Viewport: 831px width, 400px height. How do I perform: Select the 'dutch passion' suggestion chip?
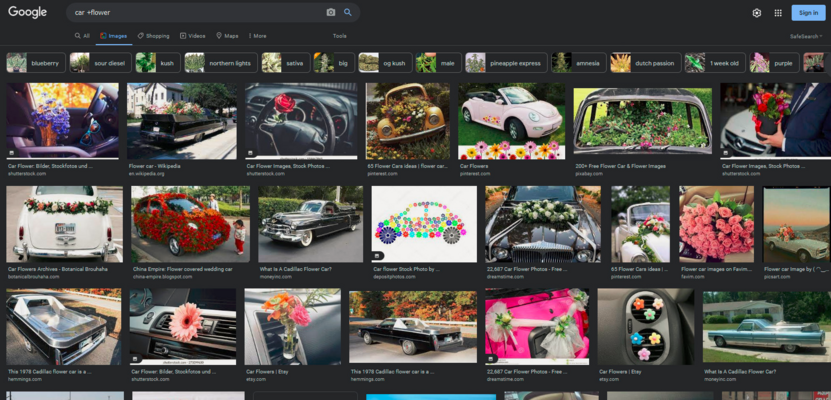point(645,63)
